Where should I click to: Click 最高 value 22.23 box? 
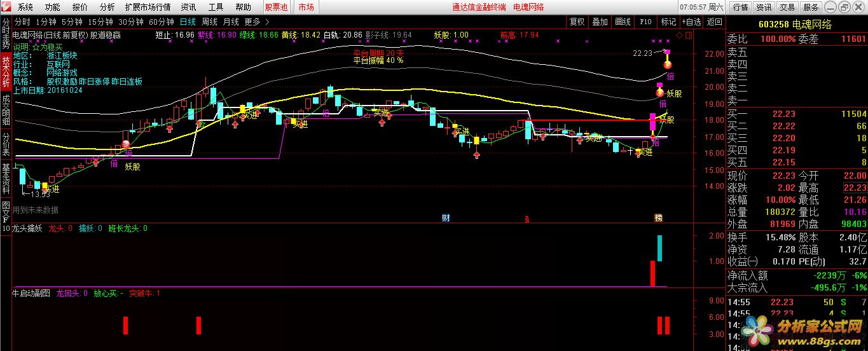tap(855, 188)
